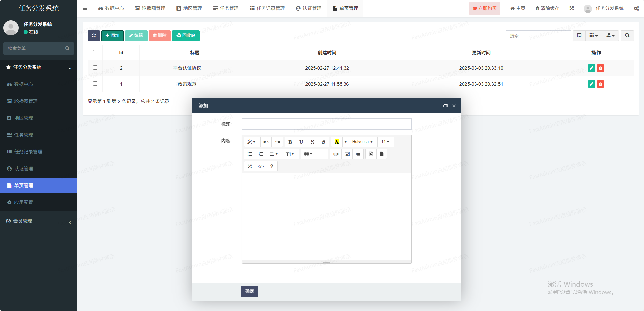Click the 确定 button to submit

249,291
